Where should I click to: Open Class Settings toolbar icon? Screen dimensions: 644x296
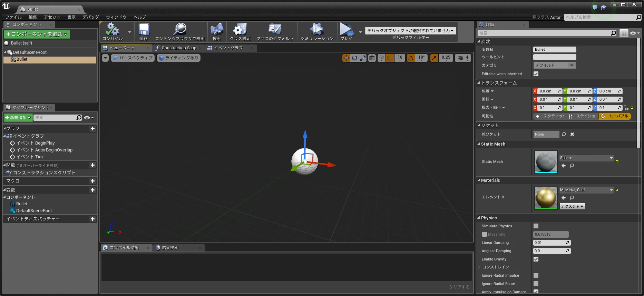(x=240, y=29)
